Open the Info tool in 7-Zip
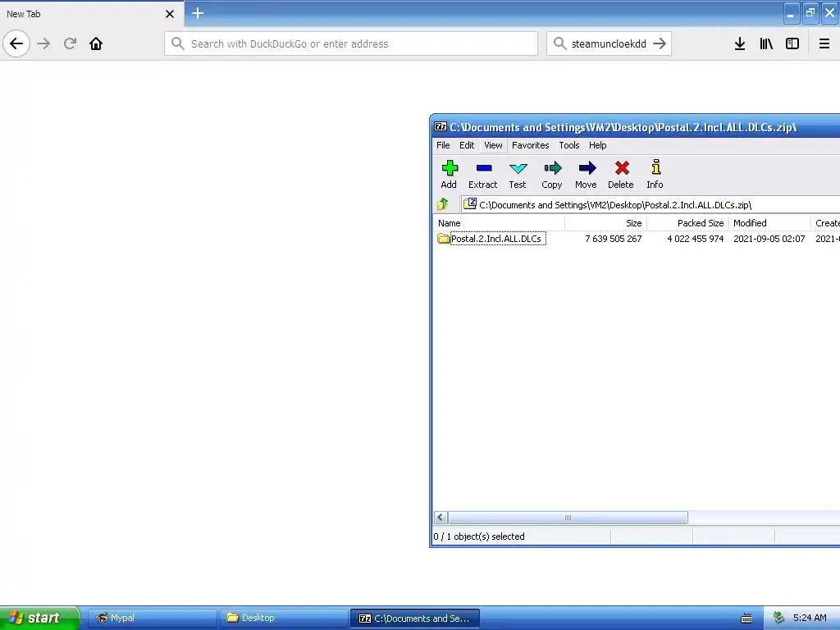The width and height of the screenshot is (840, 630). pos(655,175)
